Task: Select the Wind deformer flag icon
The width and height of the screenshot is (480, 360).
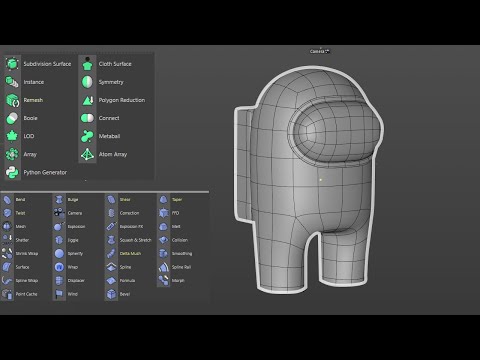Action: (x=59, y=294)
